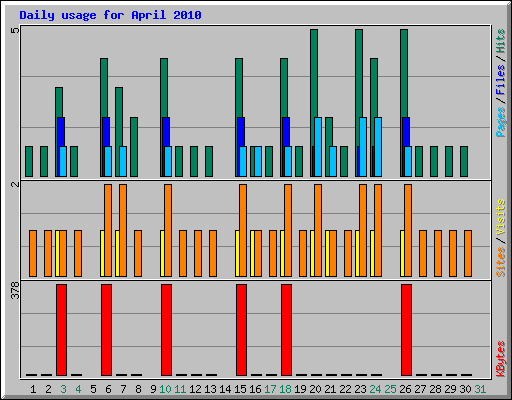The height and width of the screenshot is (400, 512).
Task: Select the red KBytes bar for day 10
Action: coord(166,330)
